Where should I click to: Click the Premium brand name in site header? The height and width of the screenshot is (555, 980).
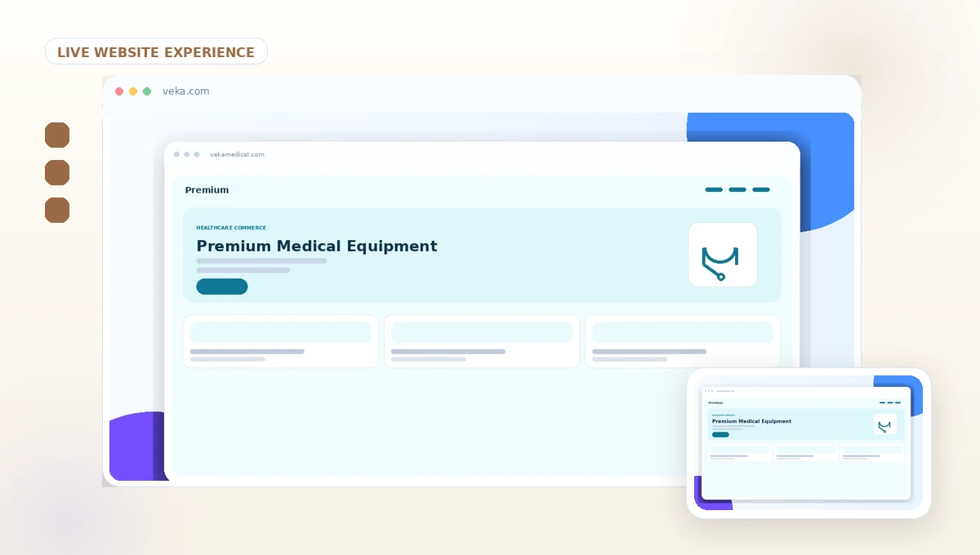pos(207,190)
